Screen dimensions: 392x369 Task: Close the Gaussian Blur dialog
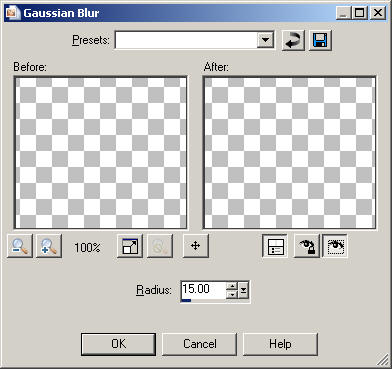[x=378, y=13]
